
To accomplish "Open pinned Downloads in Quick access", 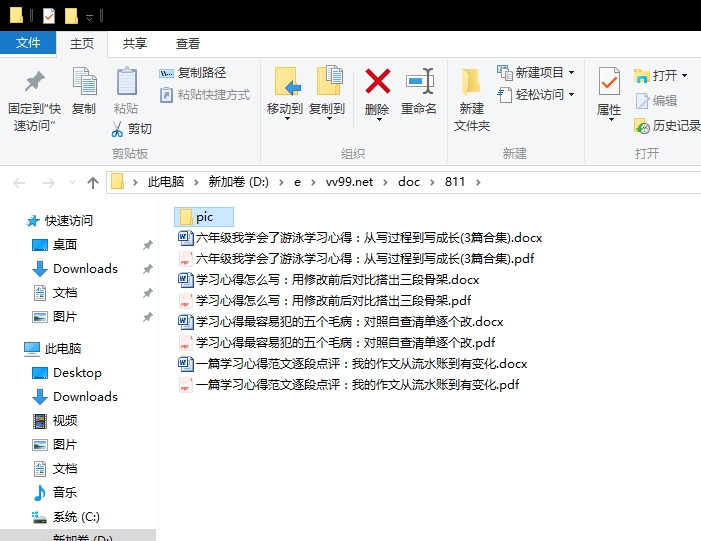I will [75, 269].
